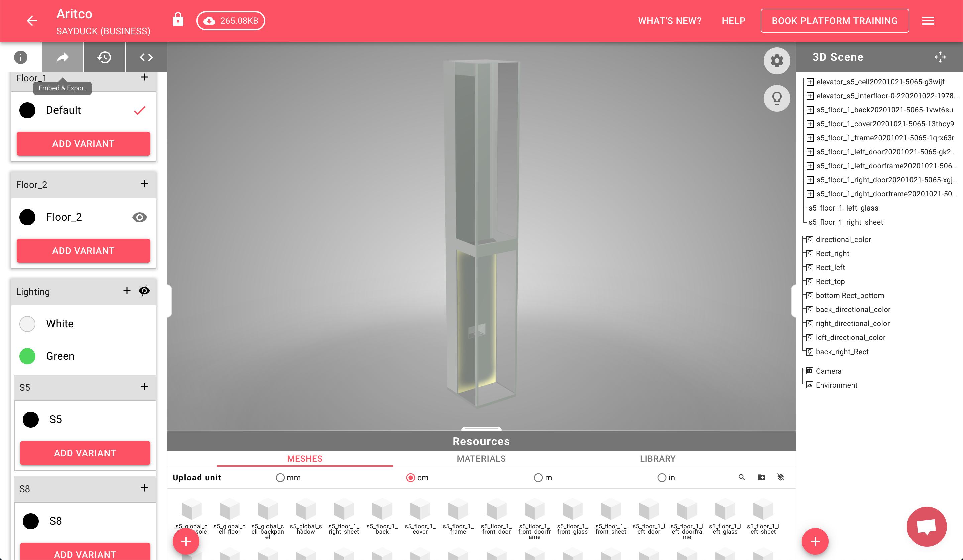Click the transform move icon in 3D Scene
This screenshot has height=560, width=963.
[940, 57]
